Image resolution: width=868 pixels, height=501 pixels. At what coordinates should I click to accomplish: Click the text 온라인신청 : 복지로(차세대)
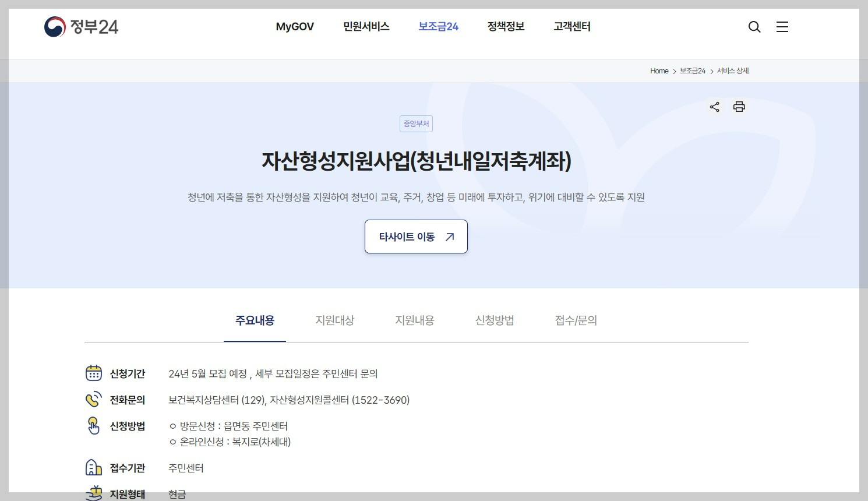(x=235, y=442)
